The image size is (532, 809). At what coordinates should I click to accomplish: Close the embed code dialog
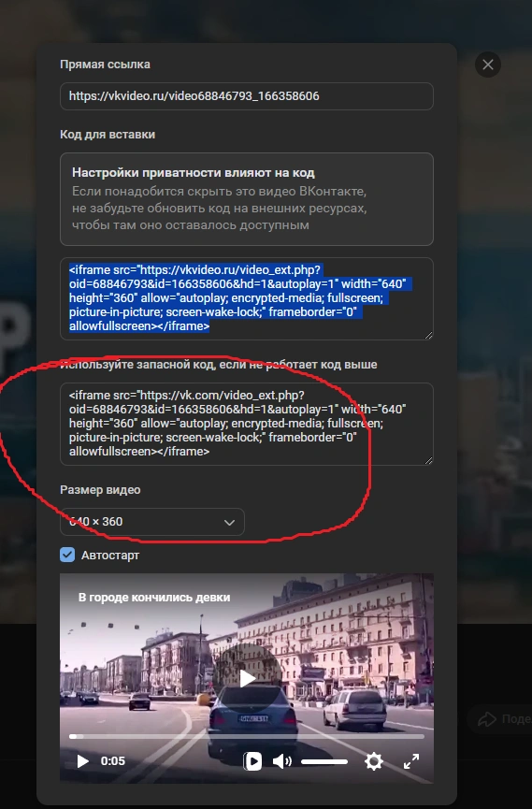(x=488, y=65)
